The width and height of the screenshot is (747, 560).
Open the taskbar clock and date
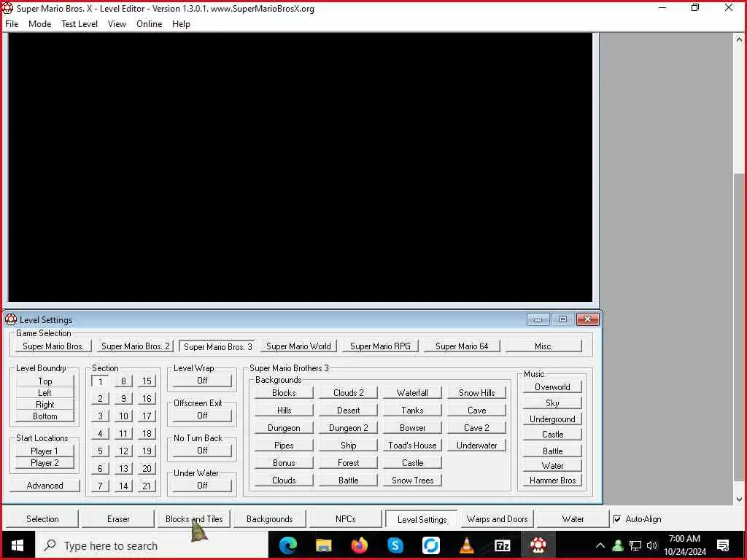point(684,545)
